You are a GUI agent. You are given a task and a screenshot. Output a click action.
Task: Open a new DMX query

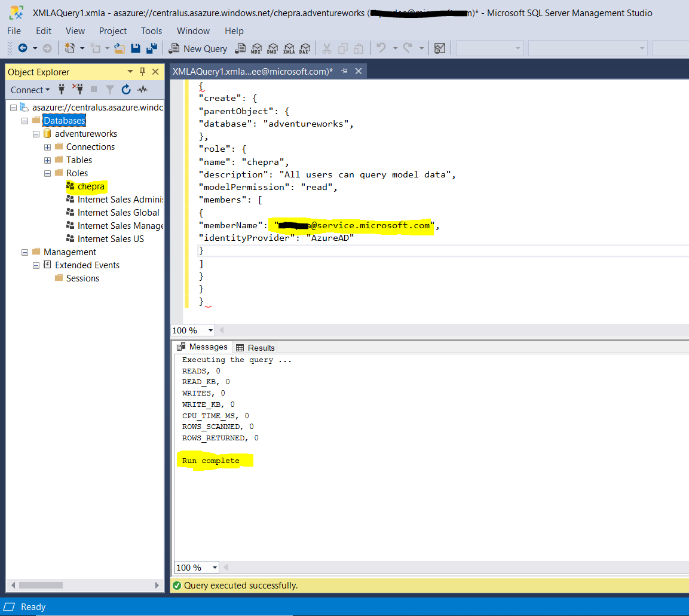coord(272,48)
